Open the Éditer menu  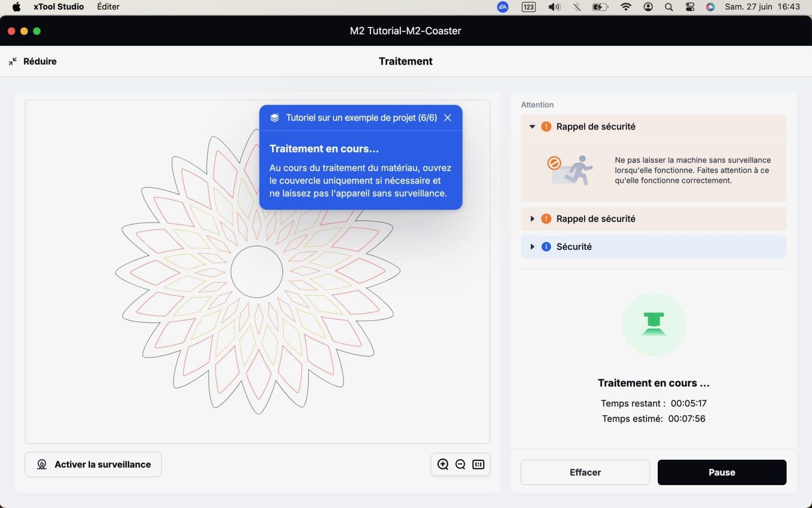[x=109, y=7]
